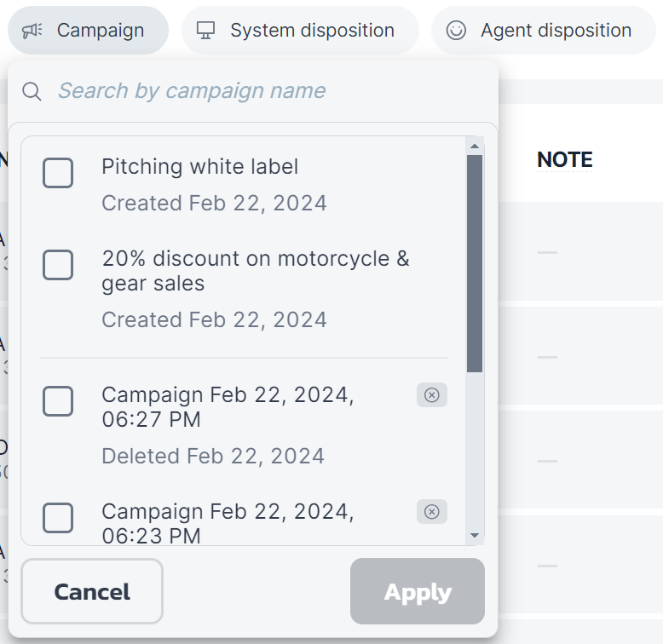Click the megaphone icon on Campaign filter
663x644 pixels.
(32, 31)
